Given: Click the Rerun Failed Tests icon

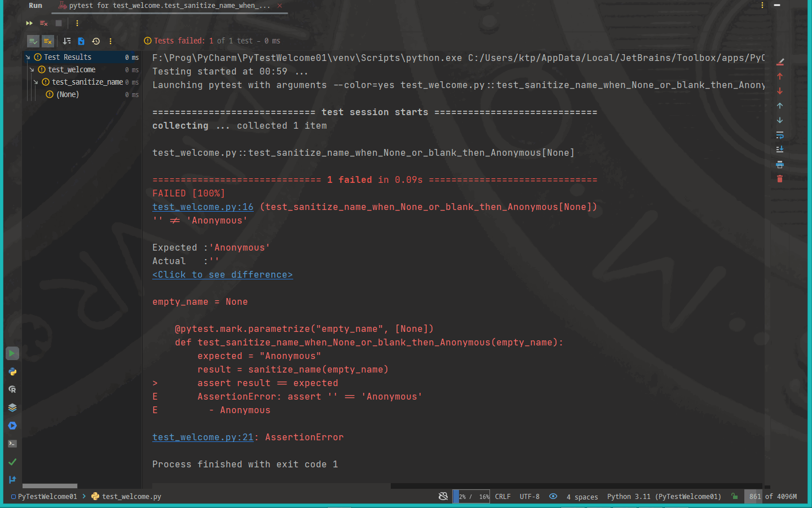Looking at the screenshot, I should 43,23.
